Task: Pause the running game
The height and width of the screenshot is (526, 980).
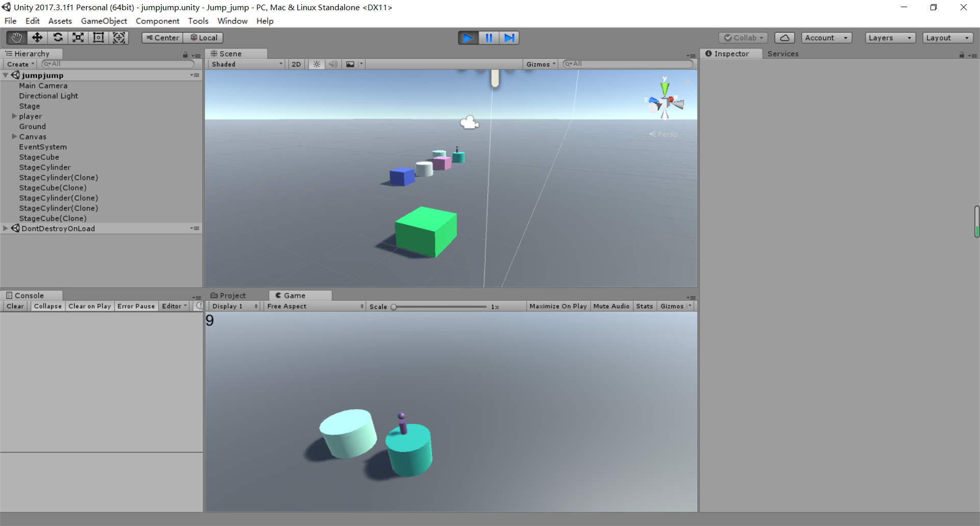Action: click(x=488, y=37)
